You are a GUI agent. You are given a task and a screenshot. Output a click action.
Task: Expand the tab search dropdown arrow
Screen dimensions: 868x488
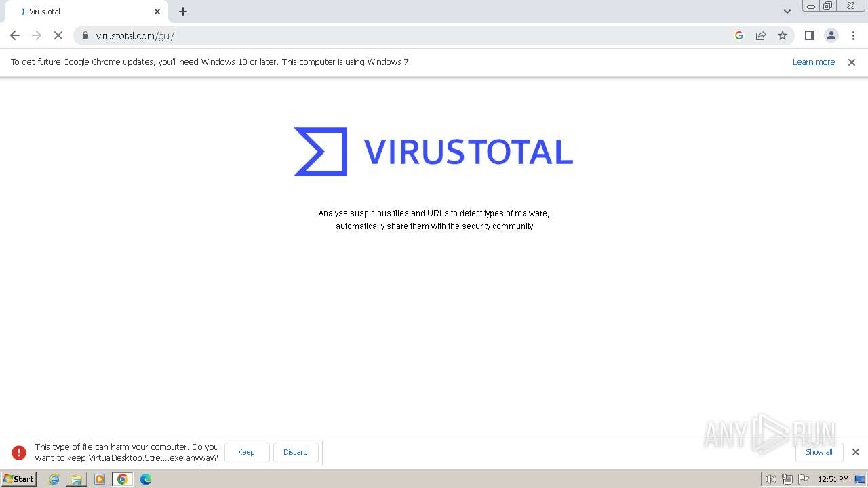coord(787,12)
